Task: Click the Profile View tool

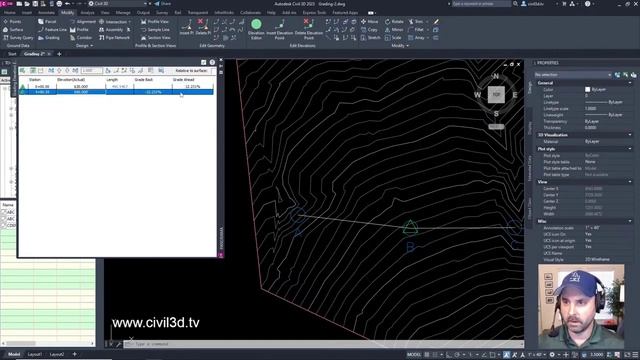Action: (x=155, y=22)
